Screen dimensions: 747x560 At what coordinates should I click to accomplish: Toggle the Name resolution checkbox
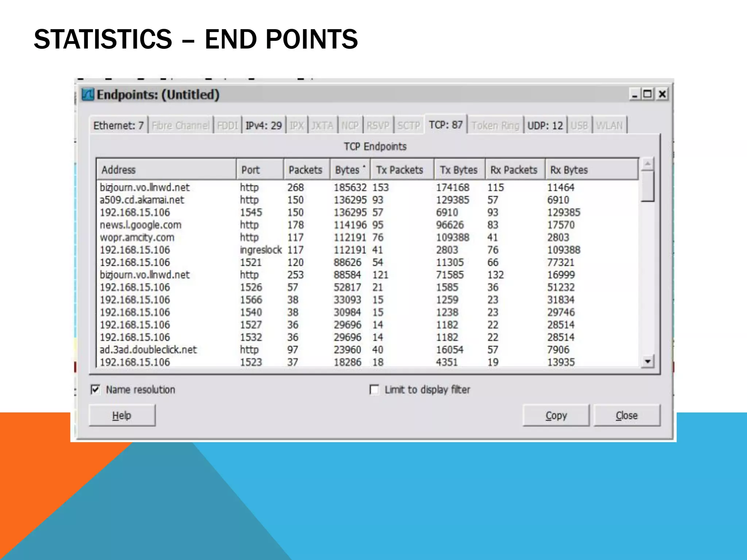(95, 389)
